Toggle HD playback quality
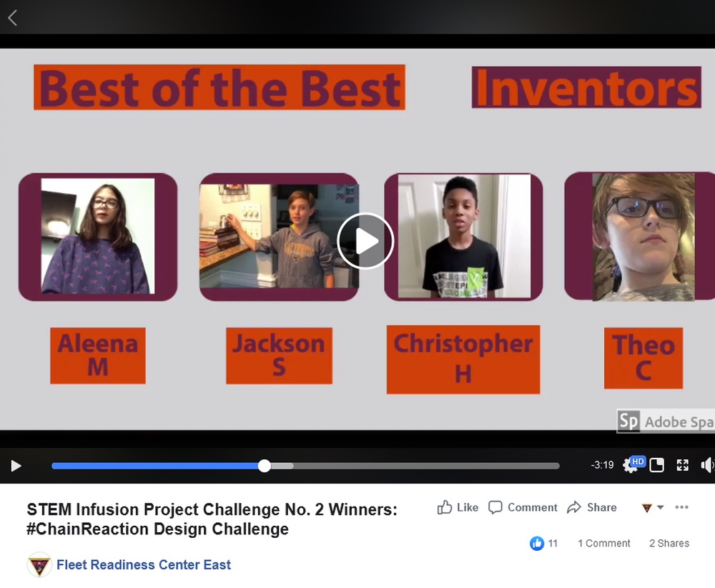Image resolution: width=715 pixels, height=588 pixels. coord(638,460)
